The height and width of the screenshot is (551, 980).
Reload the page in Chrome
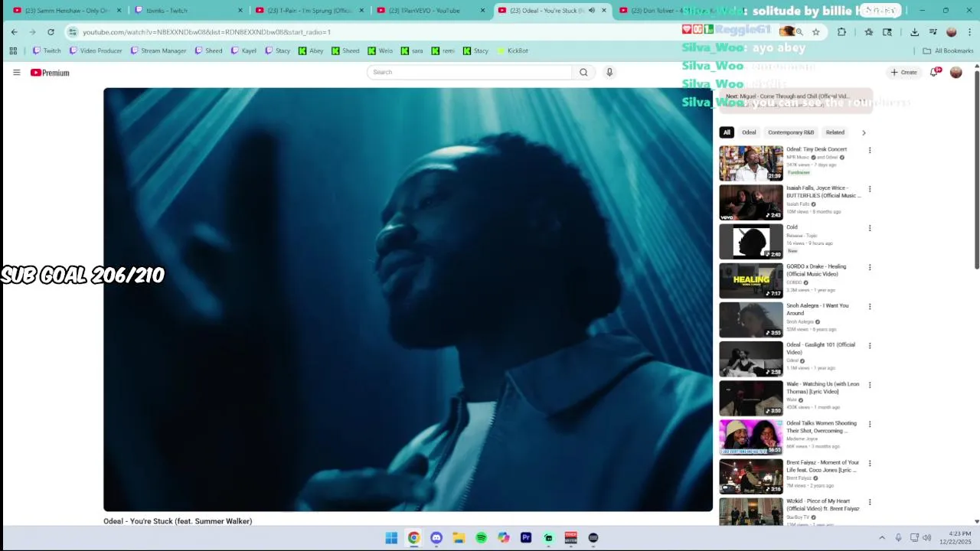(51, 32)
